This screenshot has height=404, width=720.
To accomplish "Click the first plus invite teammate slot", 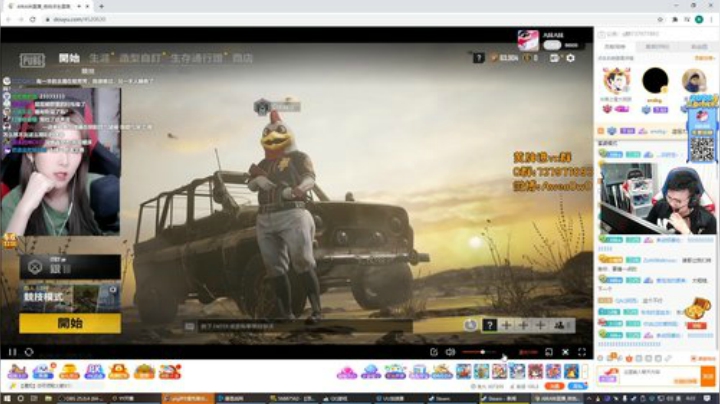I will [506, 325].
